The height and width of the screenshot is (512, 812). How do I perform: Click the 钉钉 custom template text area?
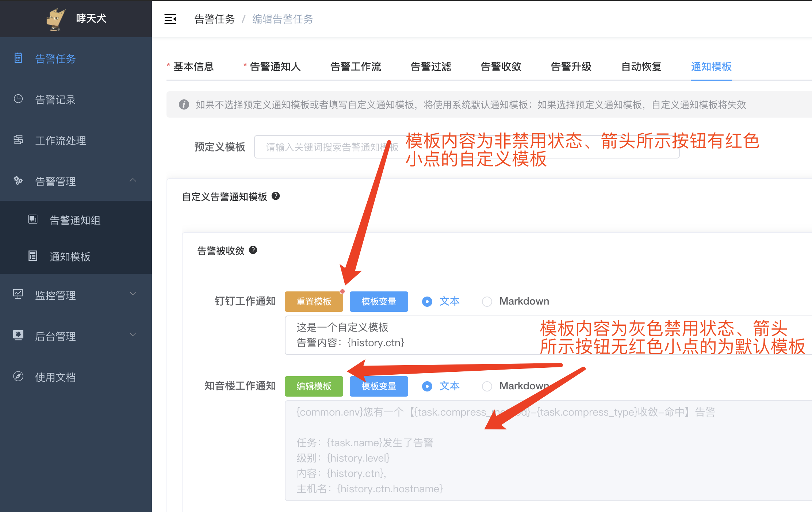pyautogui.click(x=548, y=335)
